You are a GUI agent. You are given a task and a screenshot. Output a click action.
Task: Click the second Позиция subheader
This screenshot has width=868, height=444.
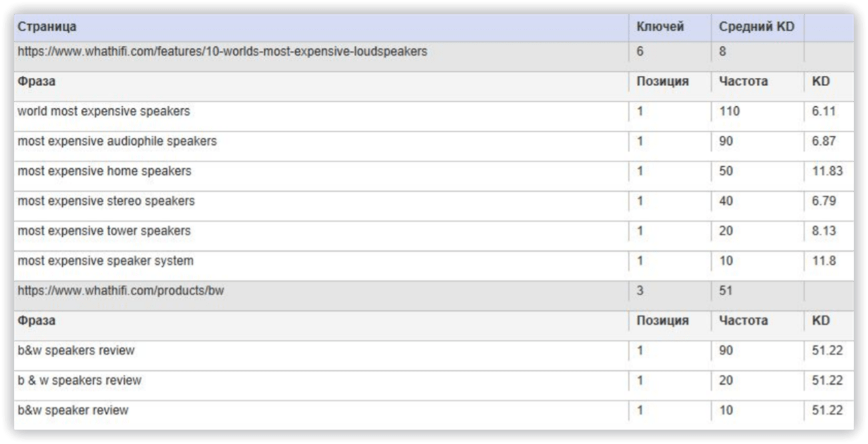coord(662,320)
